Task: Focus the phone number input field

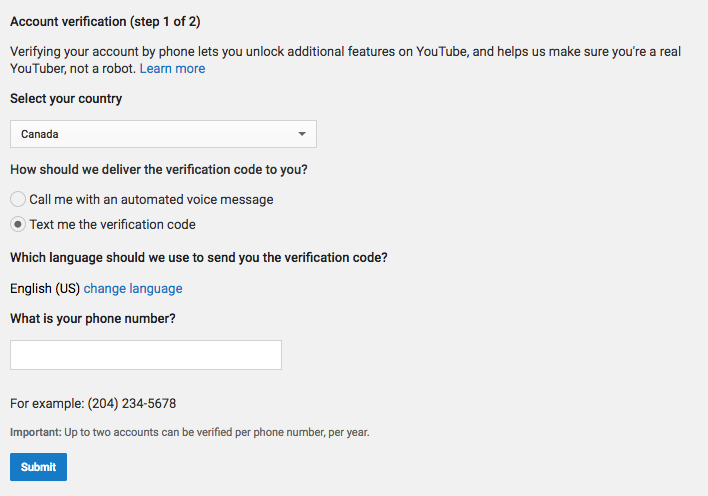Action: point(146,355)
